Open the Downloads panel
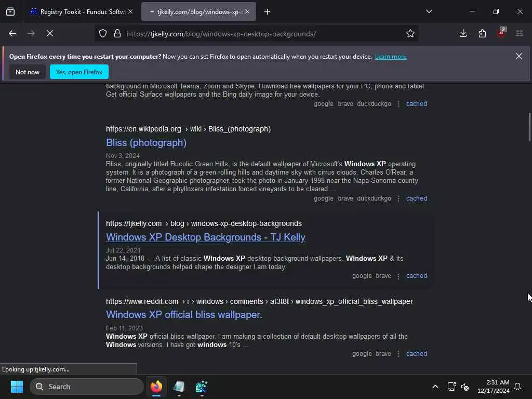 tap(463, 33)
